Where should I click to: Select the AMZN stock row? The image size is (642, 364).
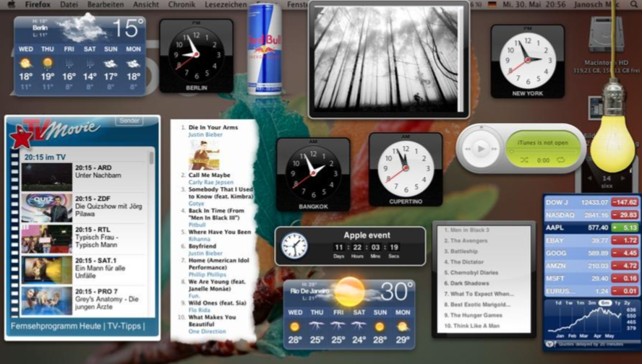pos(591,266)
